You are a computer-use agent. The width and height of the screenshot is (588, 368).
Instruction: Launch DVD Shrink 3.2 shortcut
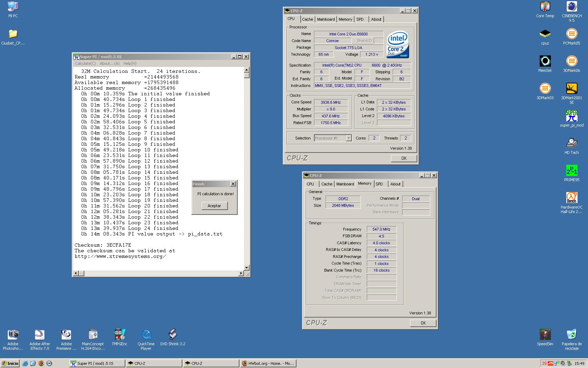pos(173,338)
